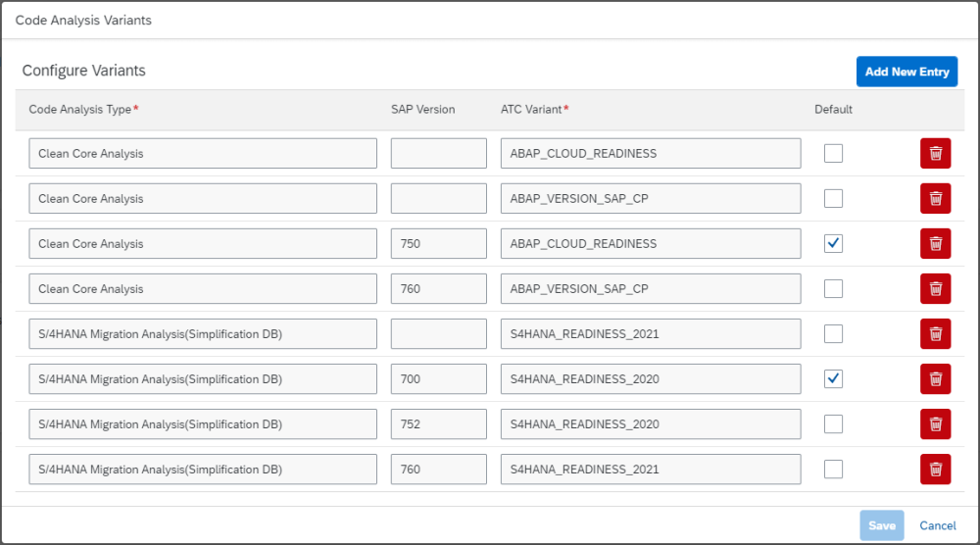This screenshot has width=980, height=545.
Task: Check Default for S/4HANA version 760 row
Action: point(833,469)
